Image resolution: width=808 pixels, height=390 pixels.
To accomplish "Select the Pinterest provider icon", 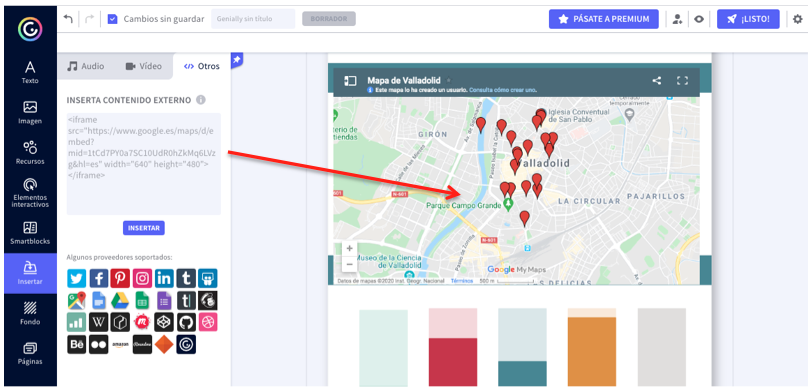I will click(120, 278).
